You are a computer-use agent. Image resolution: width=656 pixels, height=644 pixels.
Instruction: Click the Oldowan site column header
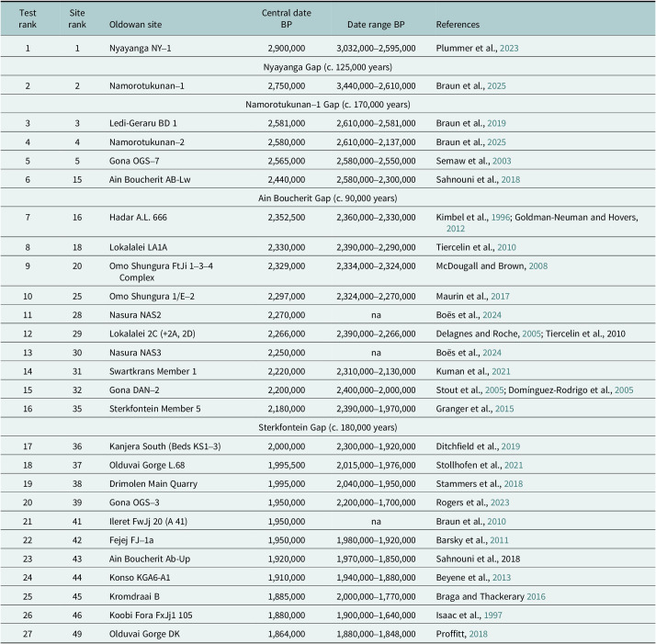(x=136, y=24)
